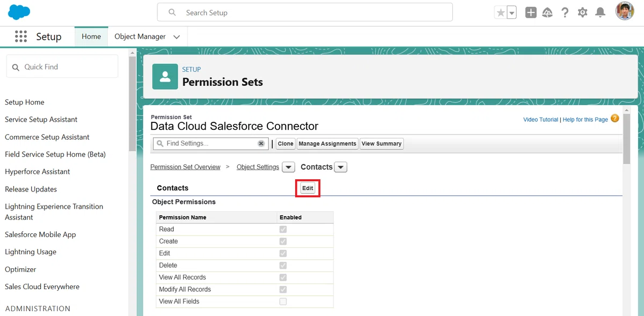Open the Contacts dropdown arrow in breadcrumb
The height and width of the screenshot is (316, 644).
point(341,167)
